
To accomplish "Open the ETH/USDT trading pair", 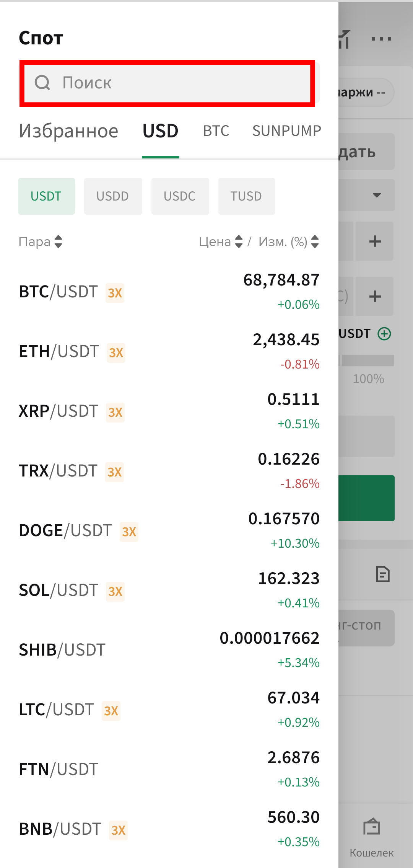I will 169,351.
